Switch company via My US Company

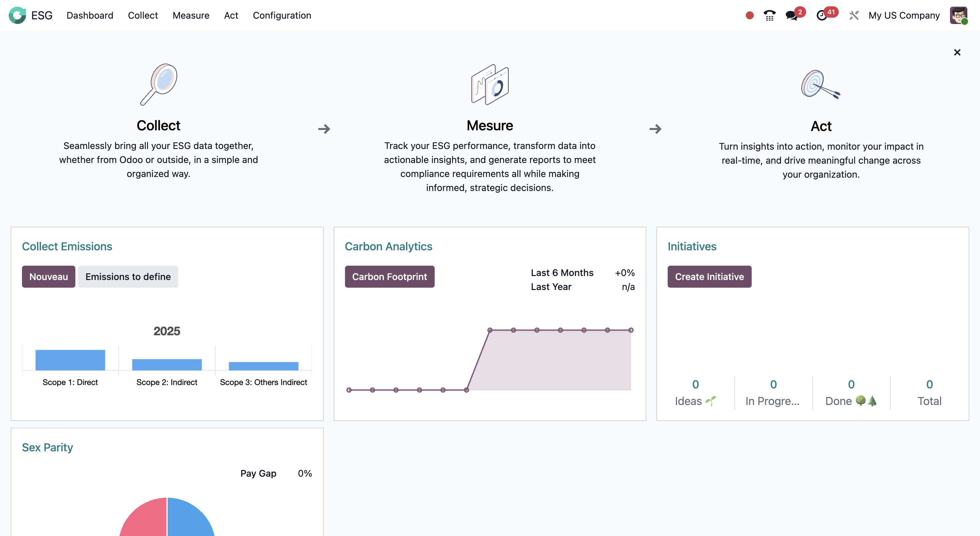(x=904, y=15)
